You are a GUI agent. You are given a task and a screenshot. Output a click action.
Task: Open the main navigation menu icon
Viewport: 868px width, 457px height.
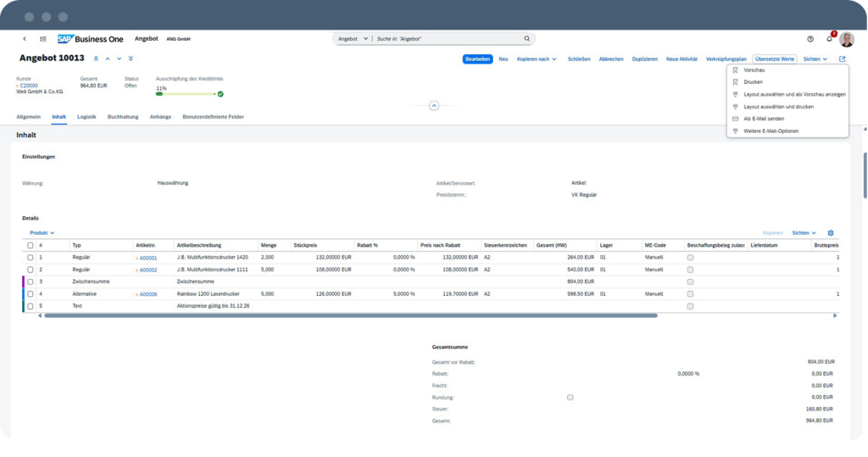point(43,39)
